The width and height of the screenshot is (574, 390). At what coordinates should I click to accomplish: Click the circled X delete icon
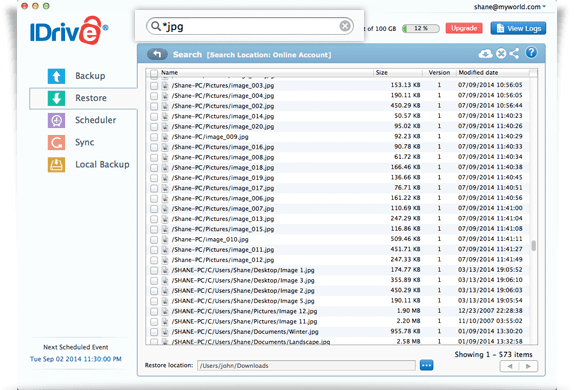(x=501, y=54)
